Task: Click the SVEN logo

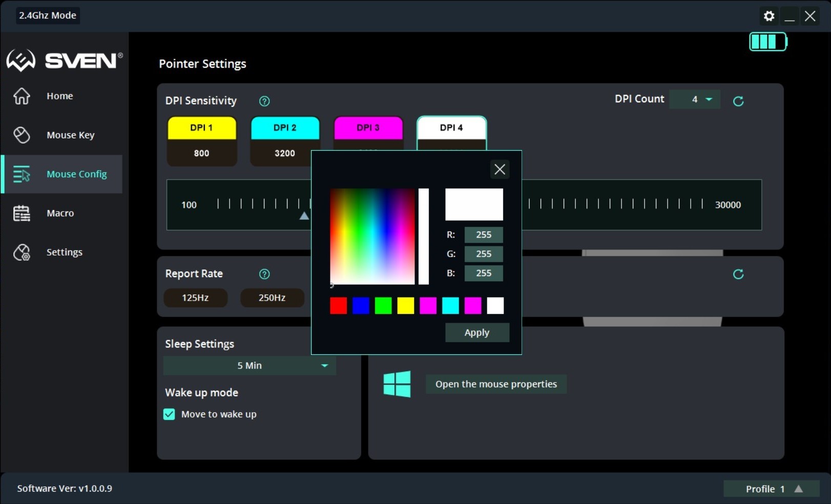Action: tap(65, 60)
